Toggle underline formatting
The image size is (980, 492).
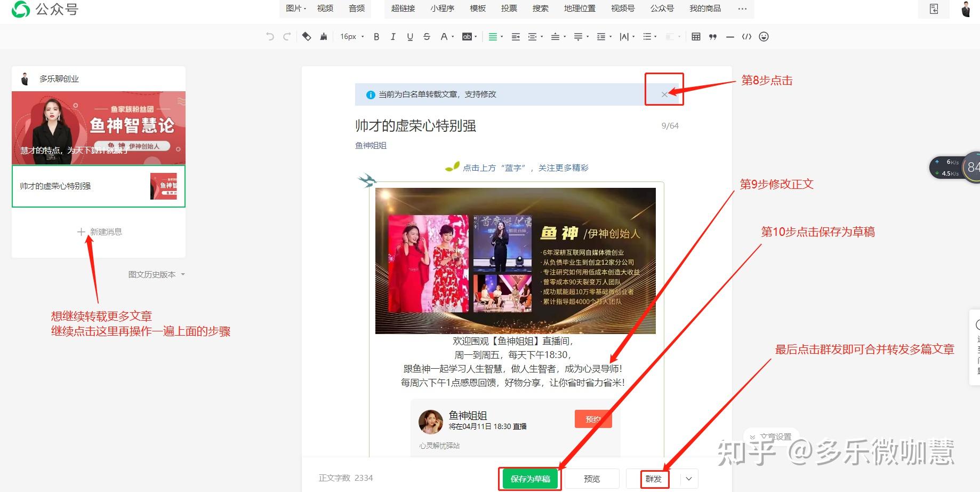coord(410,37)
